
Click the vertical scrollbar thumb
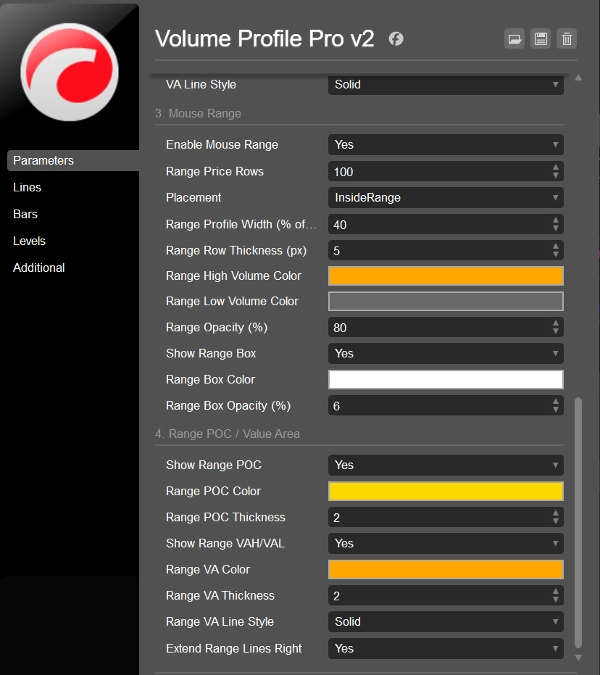coord(578,522)
